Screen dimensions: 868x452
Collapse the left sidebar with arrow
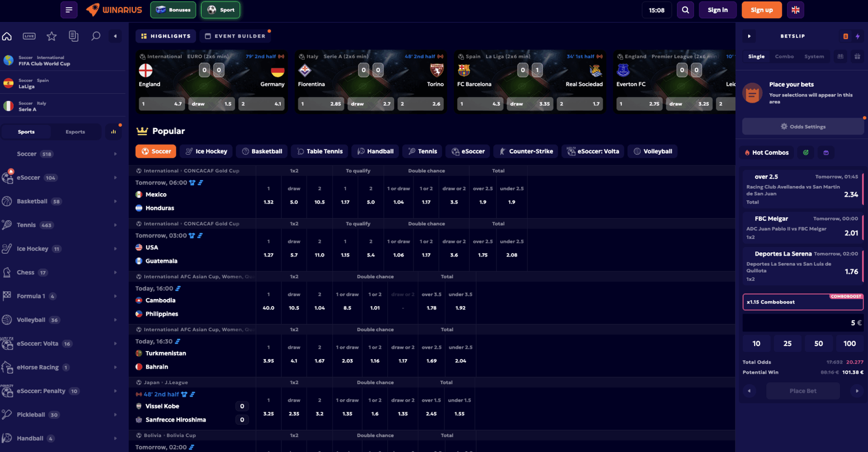click(115, 36)
